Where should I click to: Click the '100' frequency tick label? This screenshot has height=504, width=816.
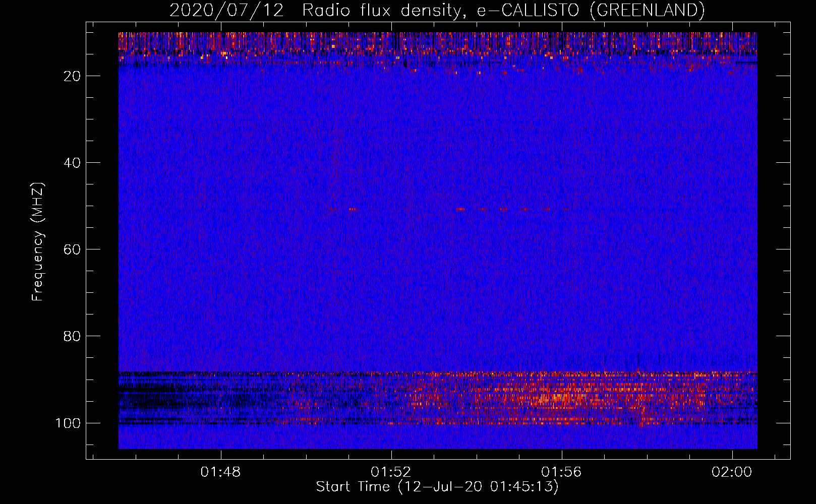point(68,423)
